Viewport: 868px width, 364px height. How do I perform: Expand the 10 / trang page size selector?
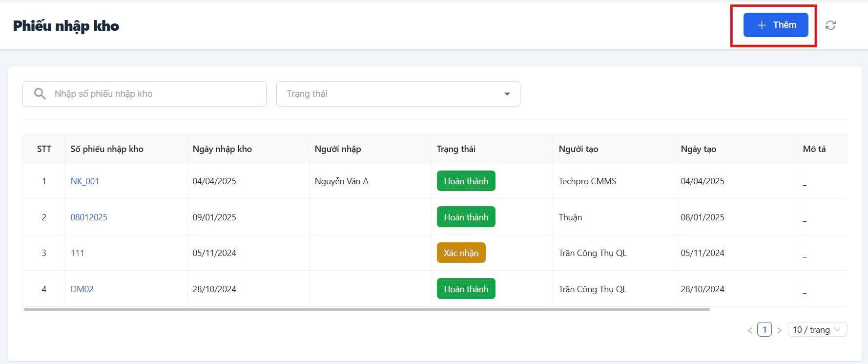coord(817,330)
